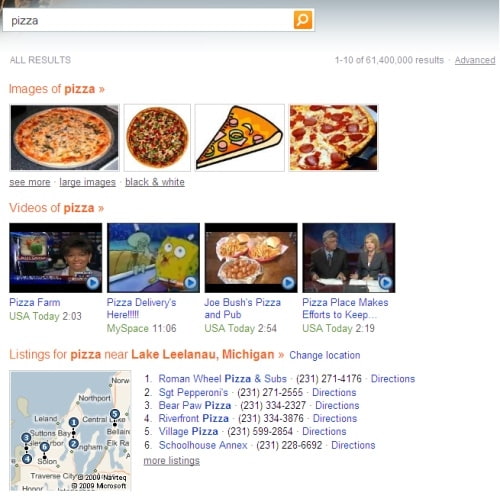Screen dimensions: 500x499
Task: Click the orange search magnifier button
Action: [x=303, y=20]
